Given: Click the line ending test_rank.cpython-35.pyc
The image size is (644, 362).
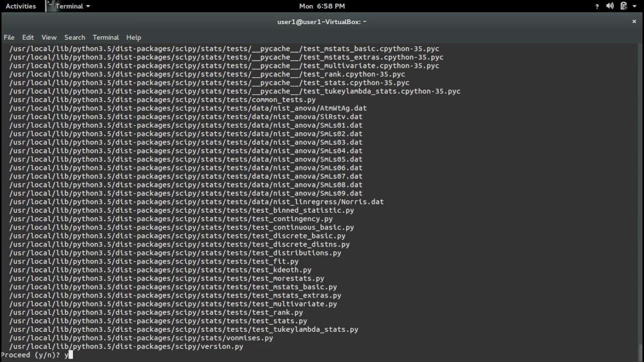Looking at the screenshot, I should click(x=207, y=74).
